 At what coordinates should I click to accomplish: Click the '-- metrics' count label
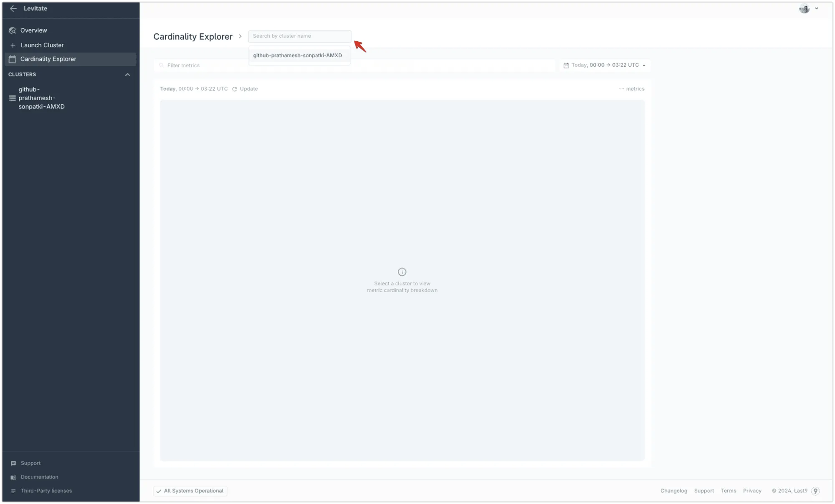click(x=631, y=89)
